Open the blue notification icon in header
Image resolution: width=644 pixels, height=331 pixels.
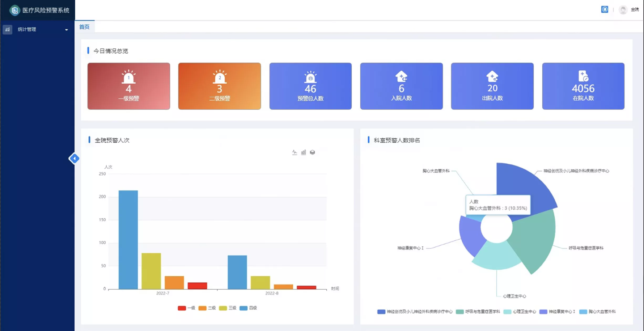click(x=605, y=9)
